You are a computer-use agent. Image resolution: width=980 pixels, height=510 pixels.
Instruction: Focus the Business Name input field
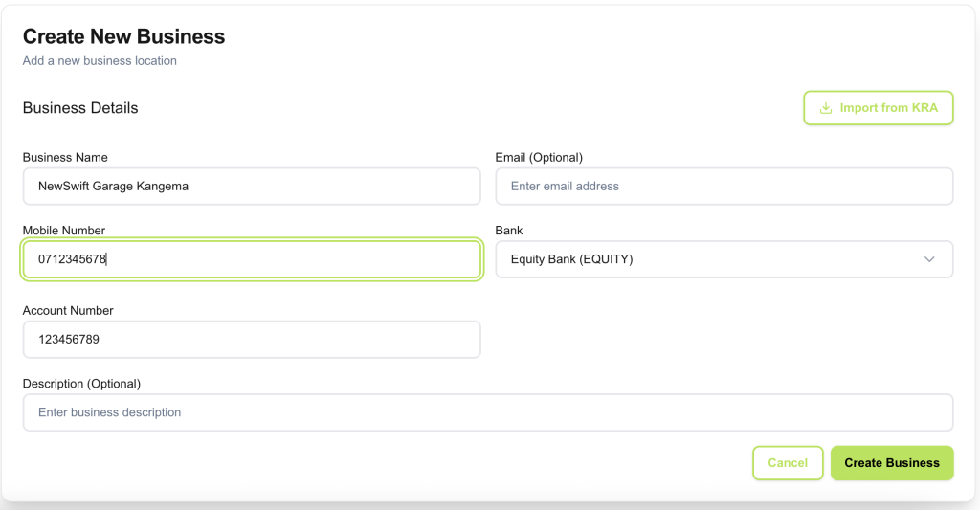click(x=252, y=187)
